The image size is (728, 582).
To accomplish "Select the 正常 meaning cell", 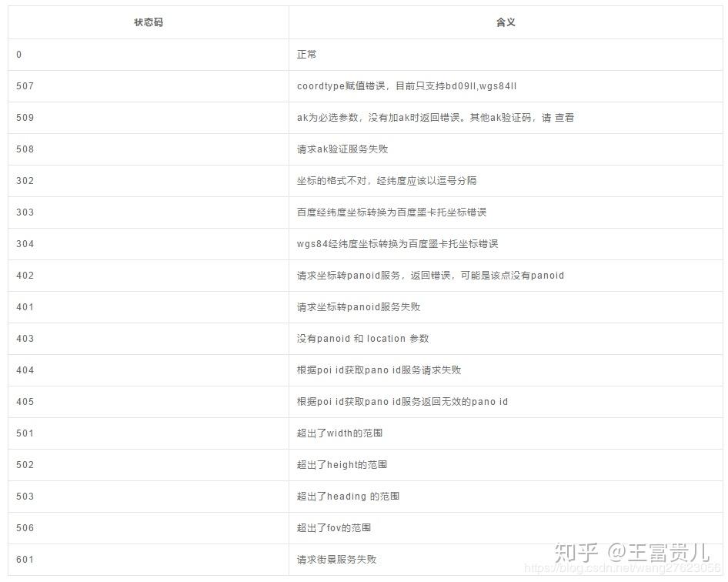I will coord(506,55).
